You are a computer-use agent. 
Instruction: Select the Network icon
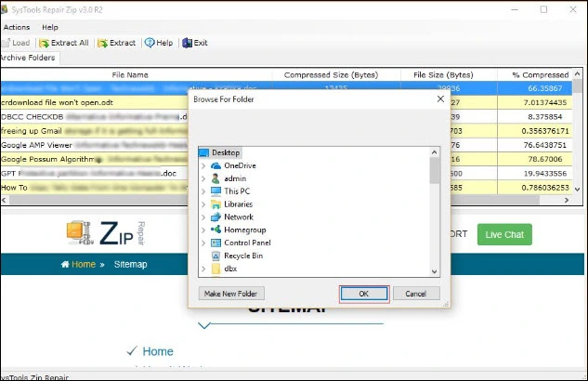(x=216, y=217)
